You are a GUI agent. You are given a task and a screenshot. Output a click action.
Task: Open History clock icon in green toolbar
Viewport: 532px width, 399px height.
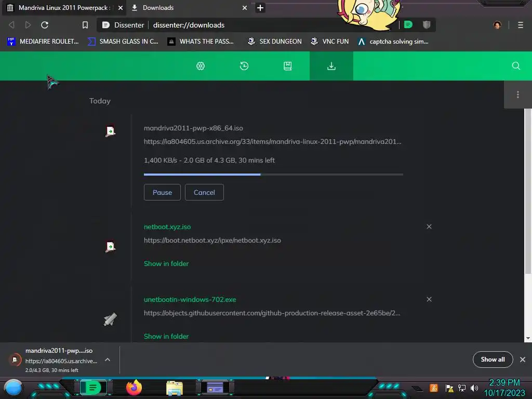tap(244, 66)
